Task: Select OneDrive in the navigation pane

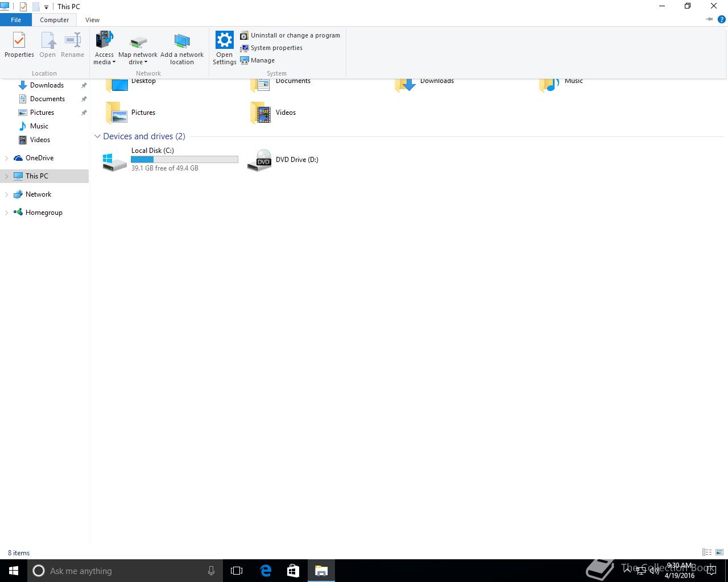Action: [39, 158]
